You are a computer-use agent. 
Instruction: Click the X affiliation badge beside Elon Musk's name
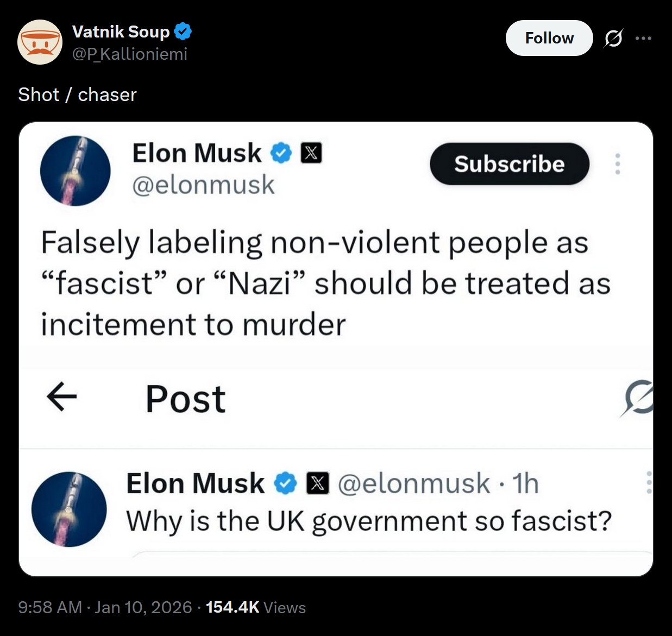(311, 153)
